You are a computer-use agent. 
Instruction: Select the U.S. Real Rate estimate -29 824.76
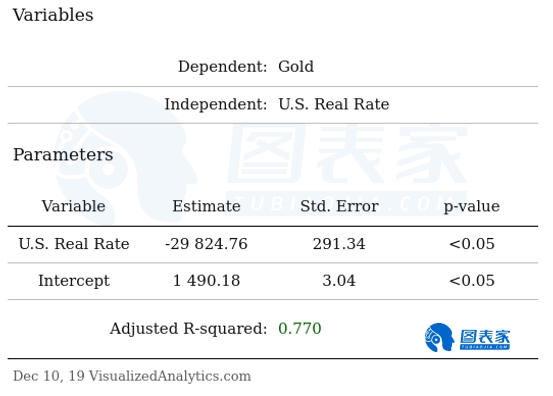(x=206, y=244)
